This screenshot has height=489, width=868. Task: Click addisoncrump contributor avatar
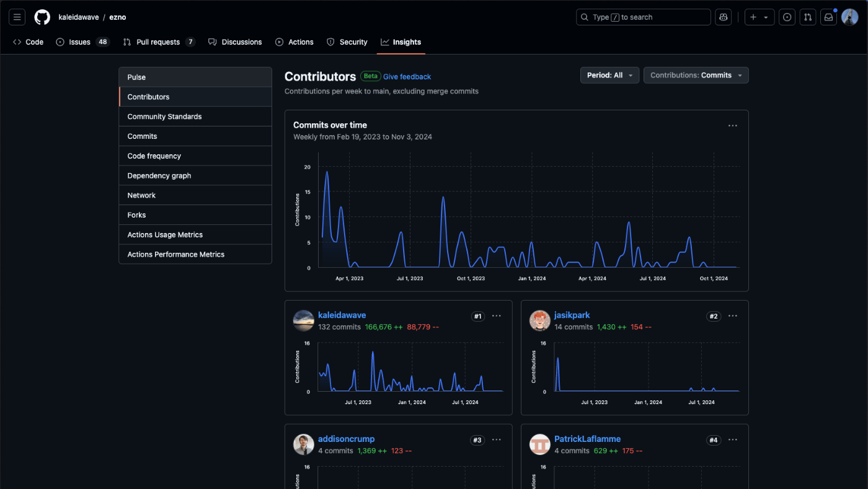coord(304,444)
